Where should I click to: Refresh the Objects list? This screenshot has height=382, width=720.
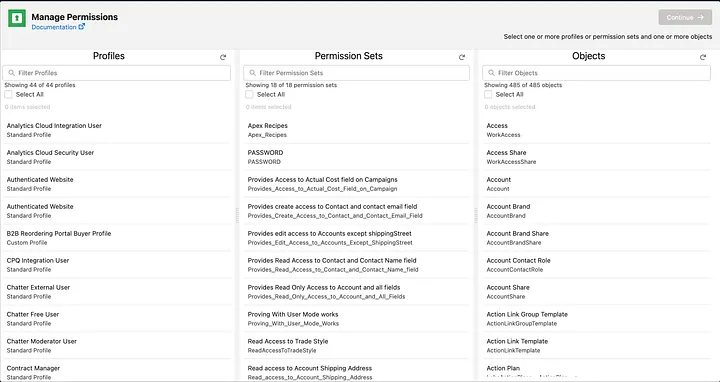[x=703, y=57]
